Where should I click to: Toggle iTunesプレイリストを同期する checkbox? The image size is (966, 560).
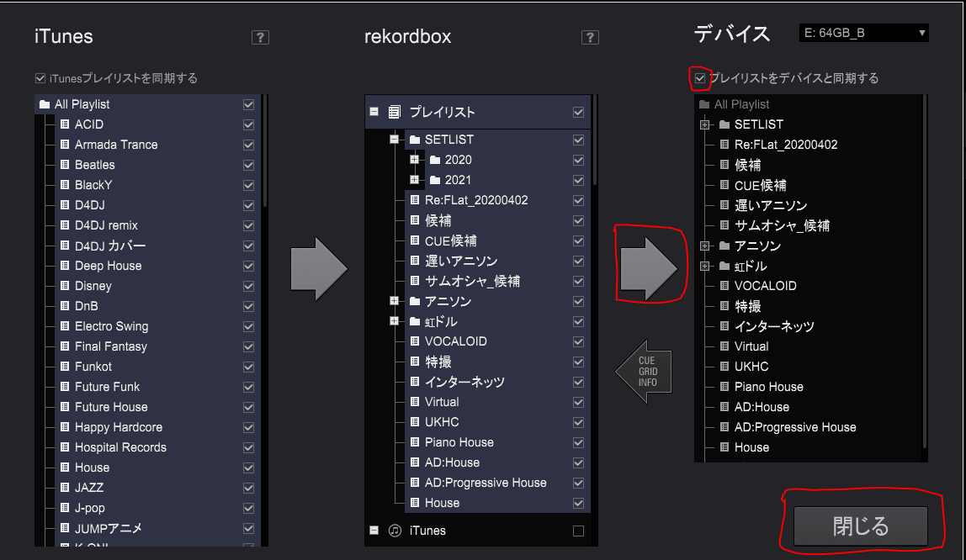40,78
